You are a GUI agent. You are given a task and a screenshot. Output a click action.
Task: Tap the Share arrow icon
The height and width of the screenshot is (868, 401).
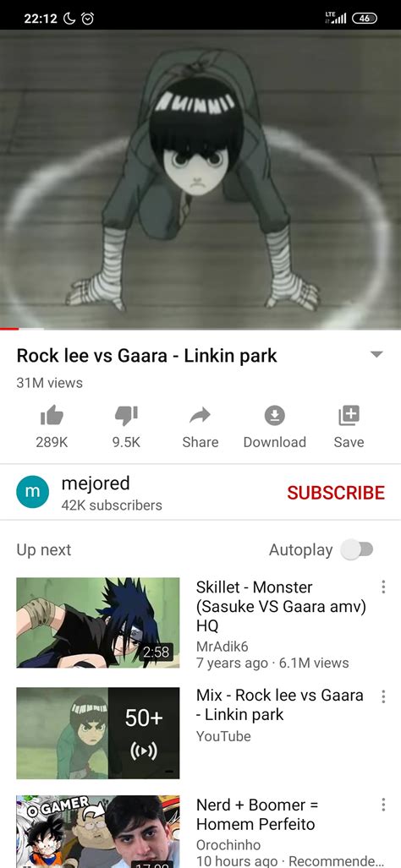pyautogui.click(x=200, y=415)
